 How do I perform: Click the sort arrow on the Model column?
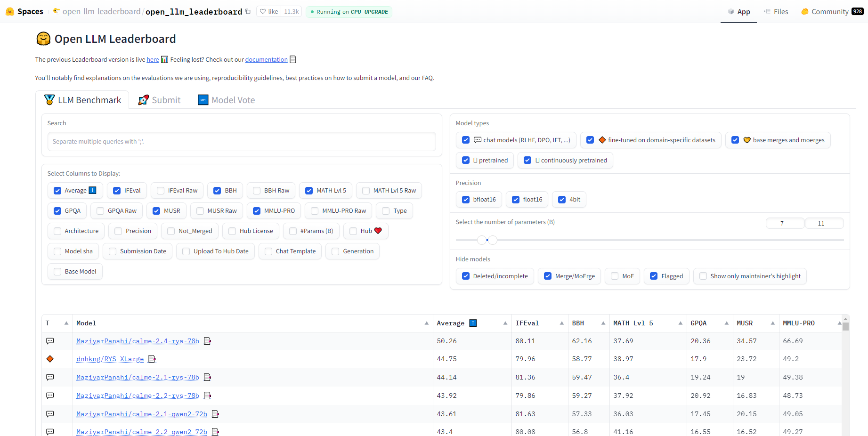pyautogui.click(x=426, y=323)
